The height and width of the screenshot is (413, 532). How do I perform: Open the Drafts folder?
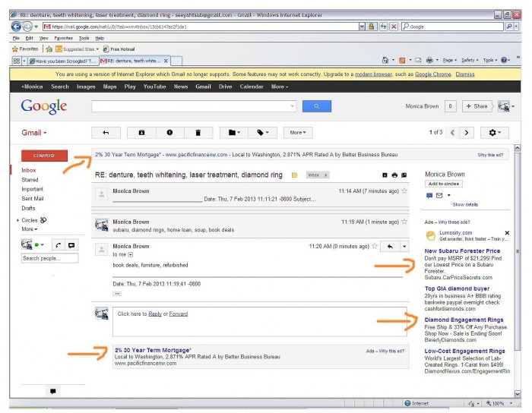pyautogui.click(x=28, y=208)
